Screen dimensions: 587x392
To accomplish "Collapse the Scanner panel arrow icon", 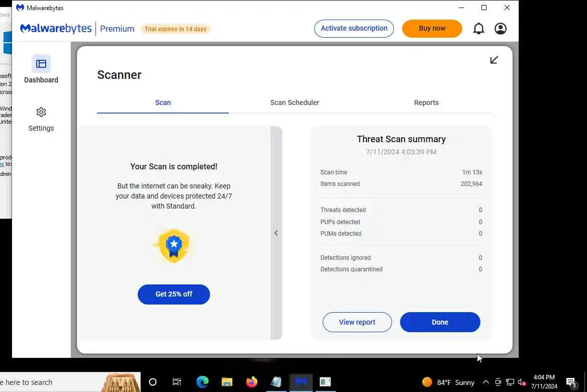I will coord(494,60).
